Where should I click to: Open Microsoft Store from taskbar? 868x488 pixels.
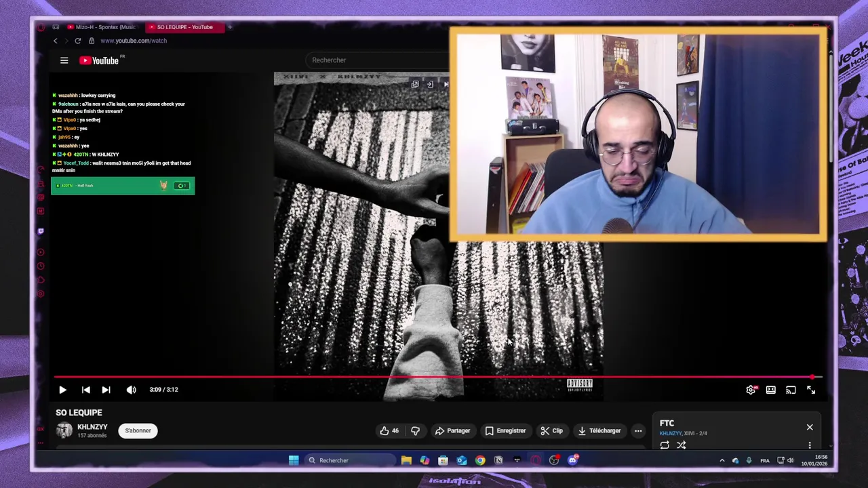pyautogui.click(x=443, y=460)
